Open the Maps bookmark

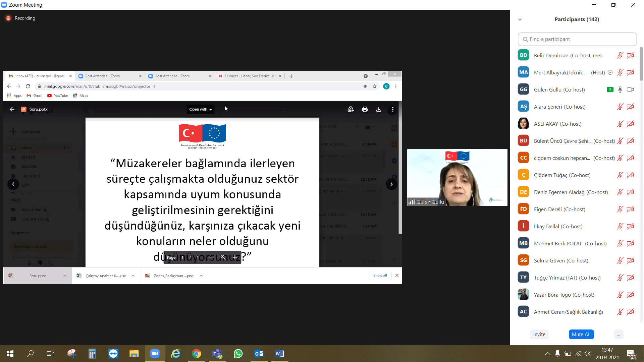(80, 96)
